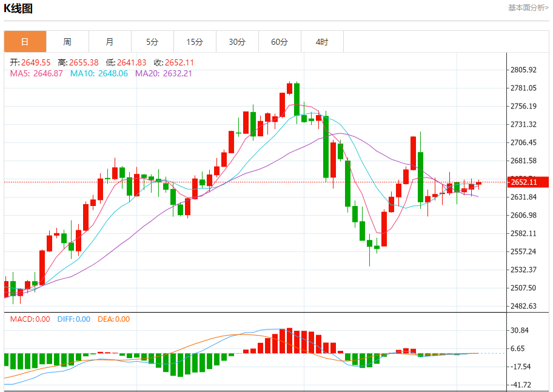
Task: Click the MA10: 2648.06 label
Action: click(99, 74)
